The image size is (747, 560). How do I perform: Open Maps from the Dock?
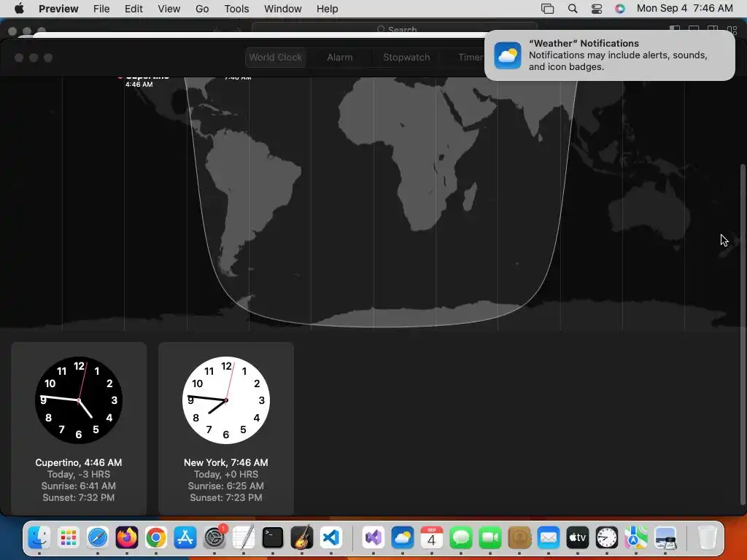(x=636, y=537)
